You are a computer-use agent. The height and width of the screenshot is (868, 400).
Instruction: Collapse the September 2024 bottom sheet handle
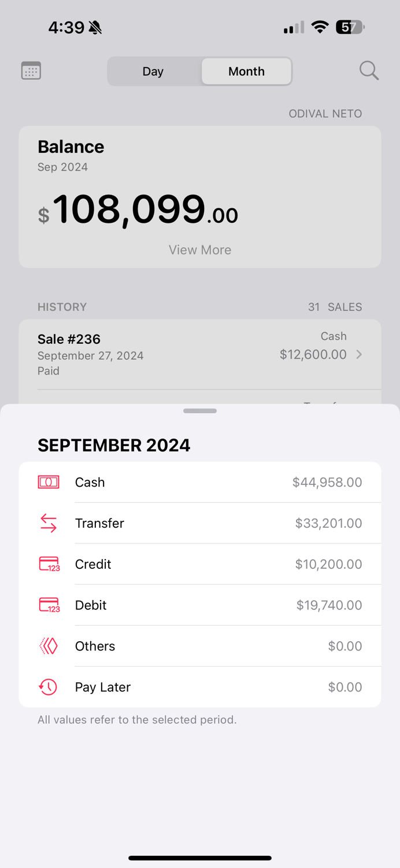click(x=200, y=411)
